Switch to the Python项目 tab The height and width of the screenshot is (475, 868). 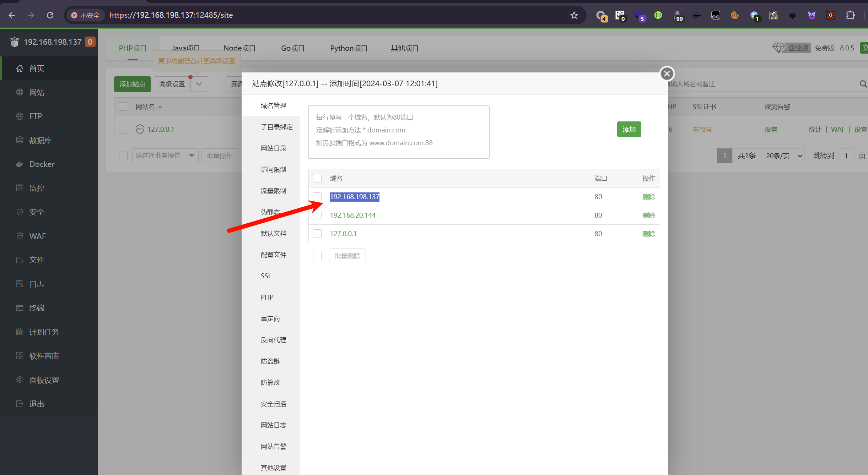pos(349,48)
